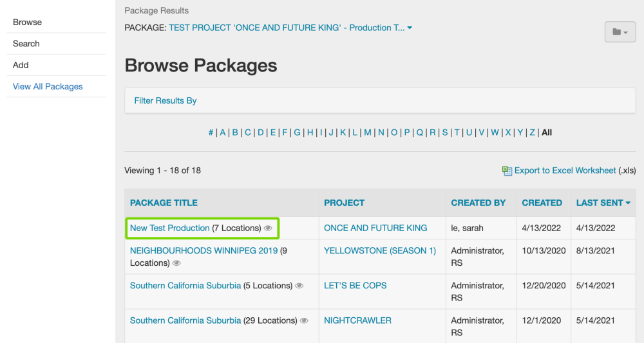This screenshot has width=644, height=343.
Task: Open the Browse sidebar menu item
Action: pos(27,22)
